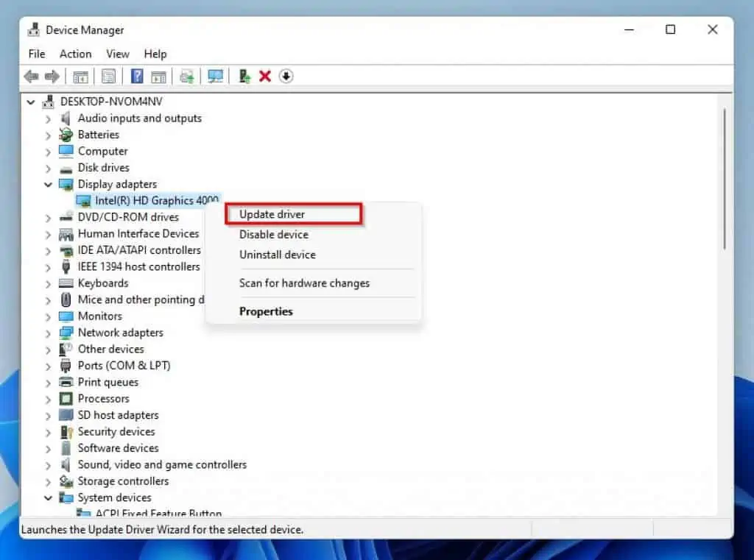Expand the Sound, video and game controllers category

(49, 464)
